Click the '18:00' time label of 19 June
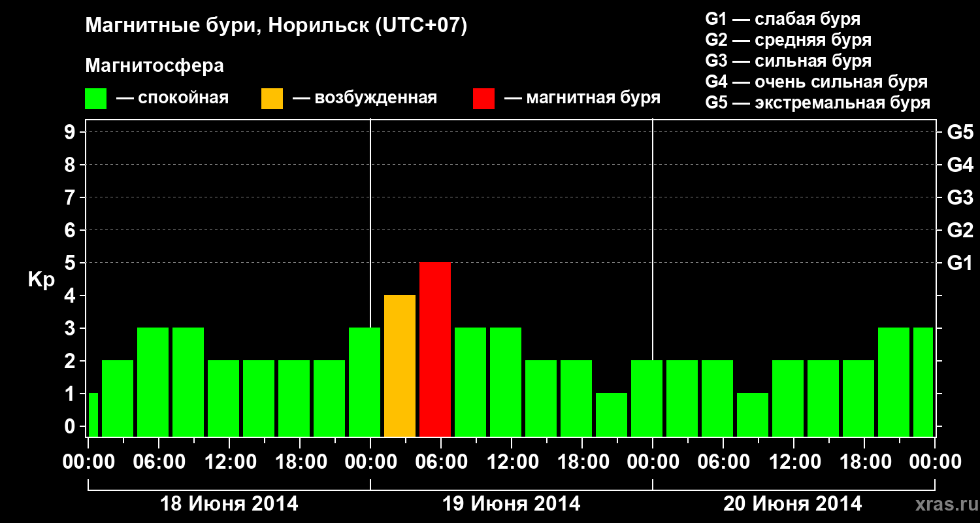 582,462
